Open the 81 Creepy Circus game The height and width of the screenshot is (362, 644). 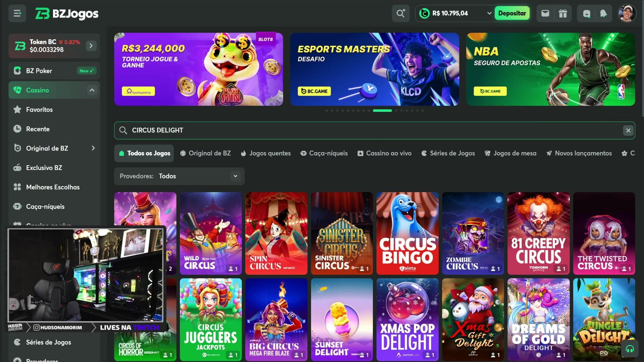coord(538,233)
